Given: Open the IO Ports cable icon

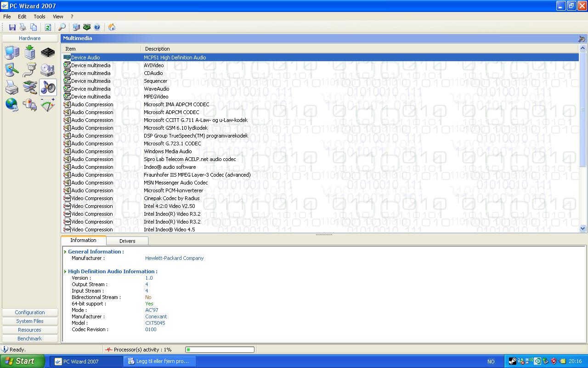Looking at the screenshot, I should (x=30, y=69).
